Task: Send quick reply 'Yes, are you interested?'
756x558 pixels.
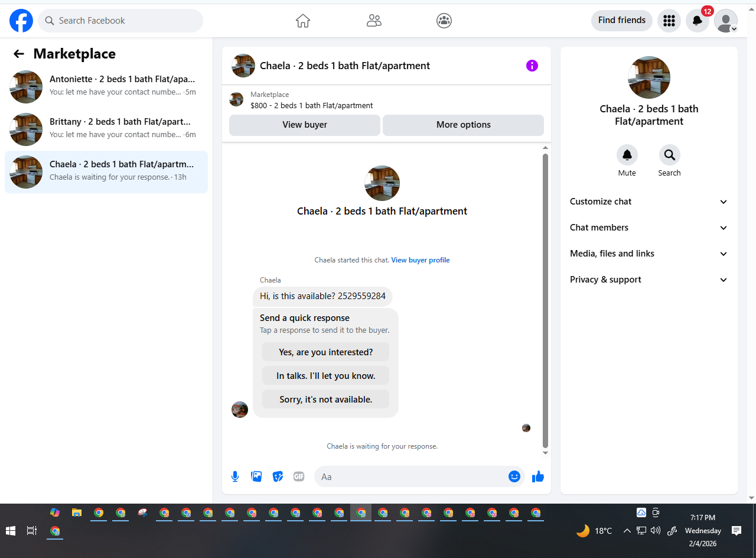Action: pyautogui.click(x=326, y=352)
